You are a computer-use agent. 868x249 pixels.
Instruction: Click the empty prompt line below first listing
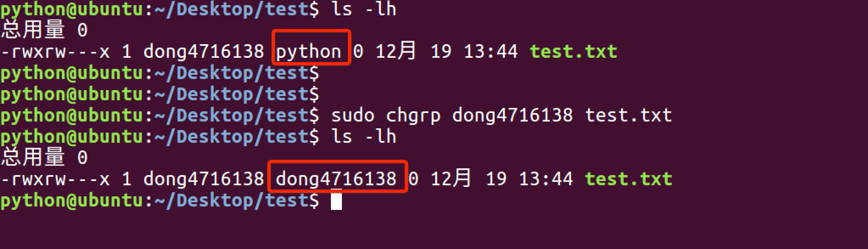click(160, 73)
